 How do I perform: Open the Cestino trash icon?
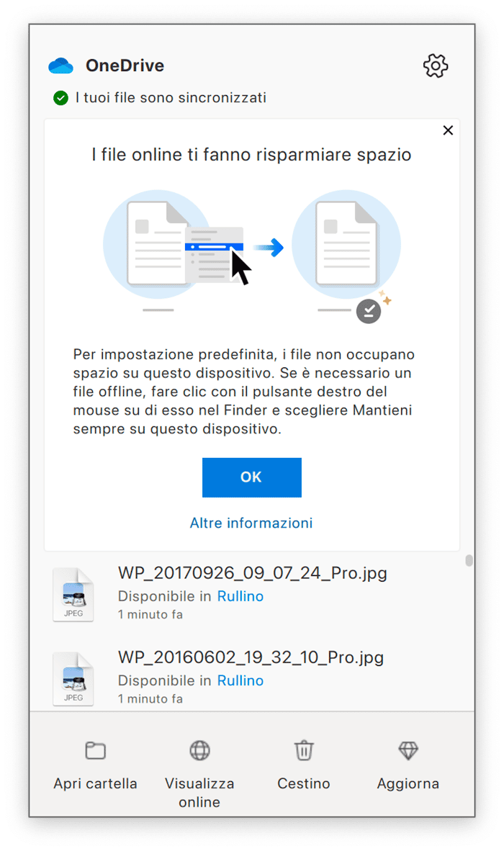[304, 751]
